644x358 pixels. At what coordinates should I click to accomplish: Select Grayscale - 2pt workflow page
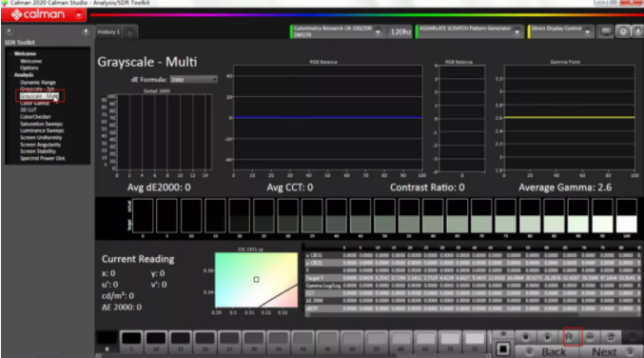tap(37, 89)
